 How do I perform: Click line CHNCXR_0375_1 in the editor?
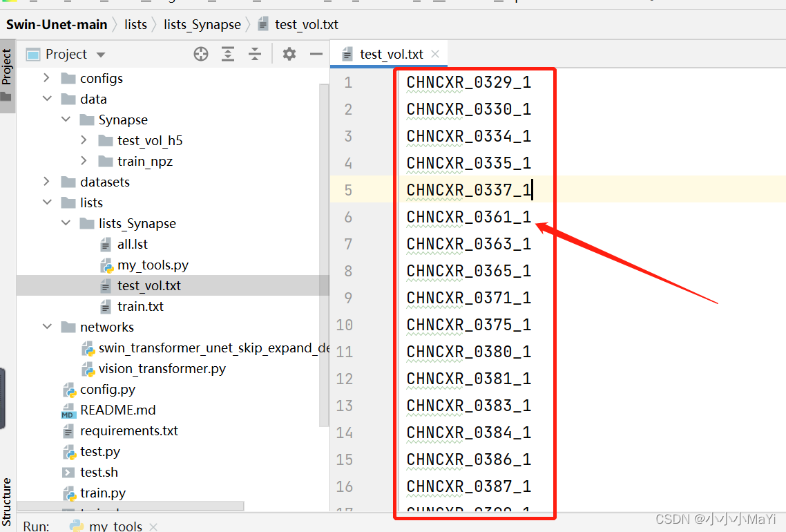pos(468,325)
